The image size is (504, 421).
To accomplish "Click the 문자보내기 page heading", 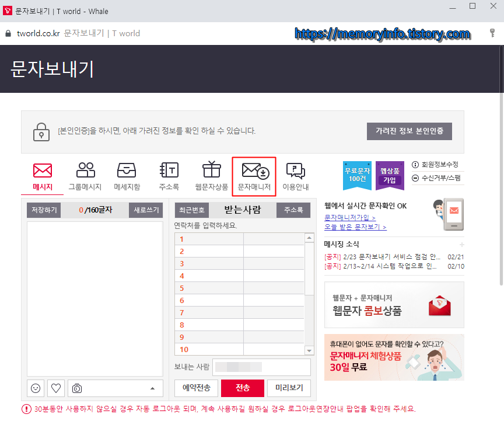I will click(52, 69).
